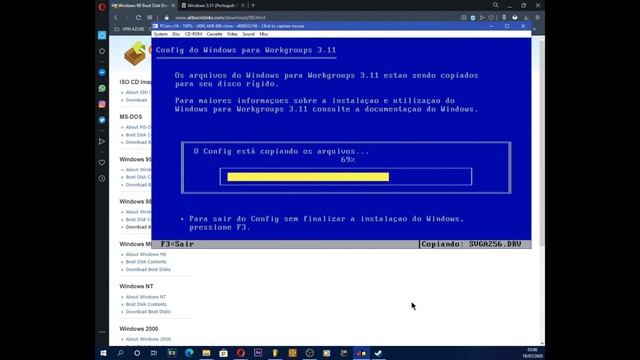This screenshot has height=360, width=640.
Task: Open Windows ME 'Boot Disk Contents' link
Action: (146, 262)
